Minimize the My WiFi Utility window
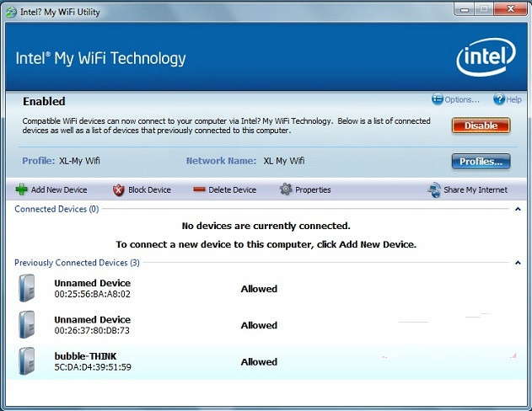Screen dimensions: 532x411 465,9
